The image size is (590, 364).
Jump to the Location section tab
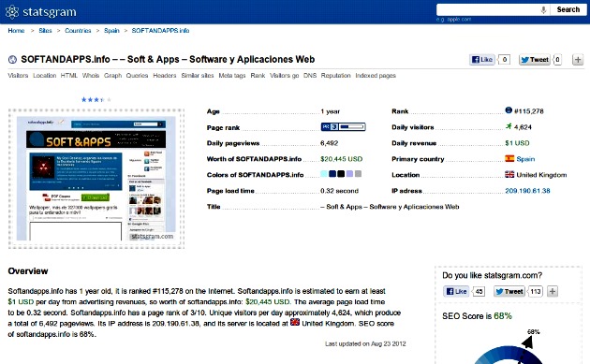click(44, 76)
